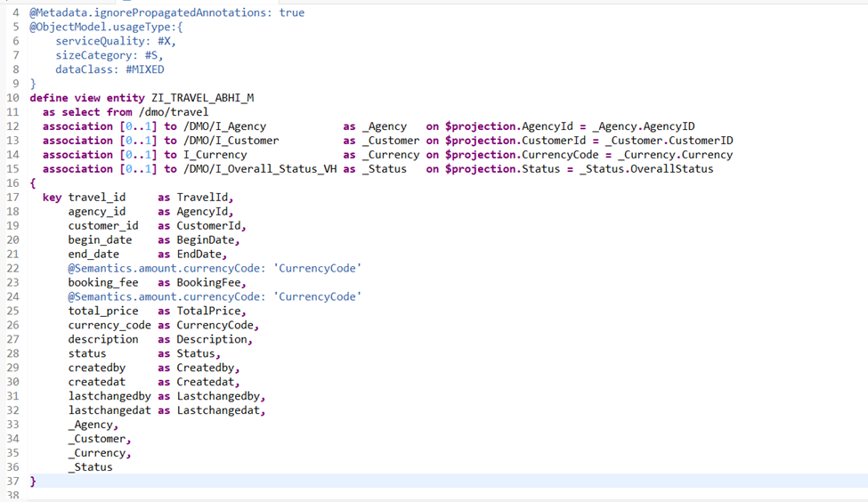Click the _Status.OverallStatus join condition
The image size is (868, 502).
click(x=646, y=169)
